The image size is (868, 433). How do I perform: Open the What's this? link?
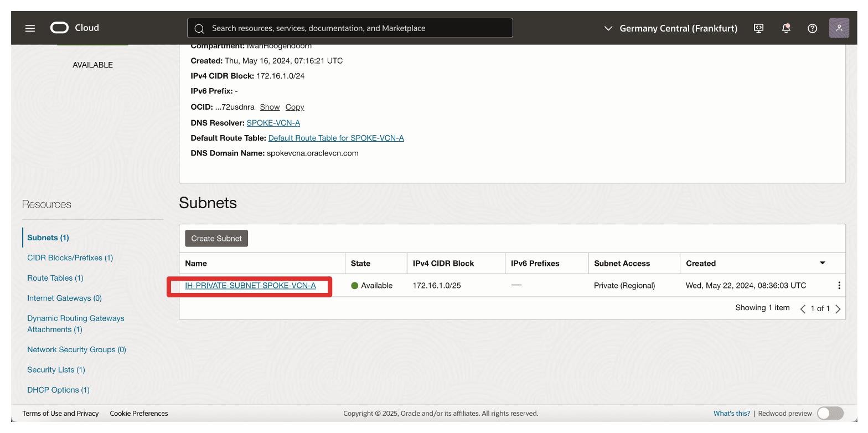732,413
